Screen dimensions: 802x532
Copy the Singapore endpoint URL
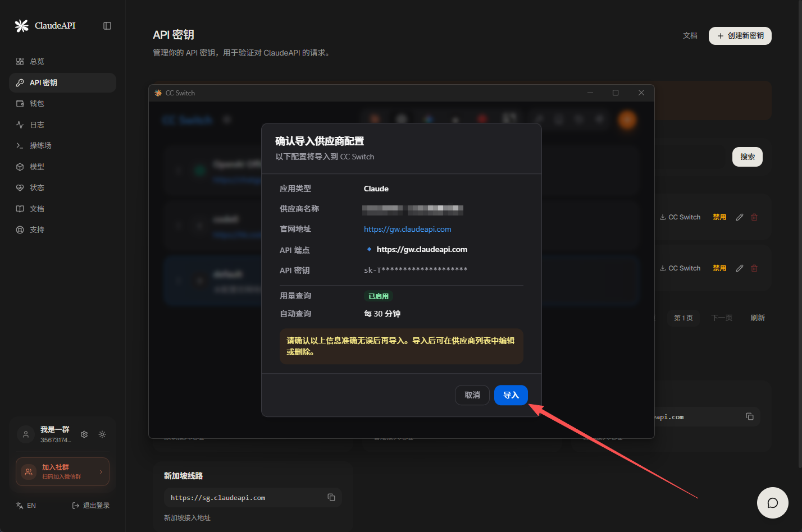click(x=331, y=497)
